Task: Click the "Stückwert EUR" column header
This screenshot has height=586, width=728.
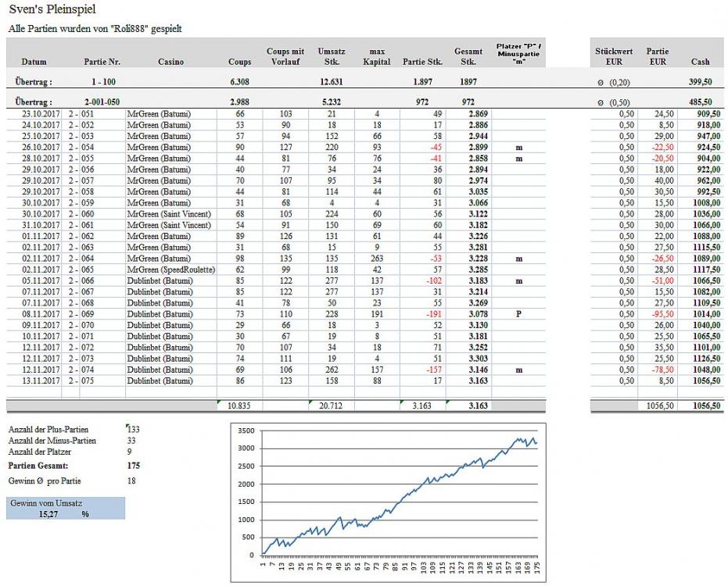Action: pyautogui.click(x=614, y=56)
